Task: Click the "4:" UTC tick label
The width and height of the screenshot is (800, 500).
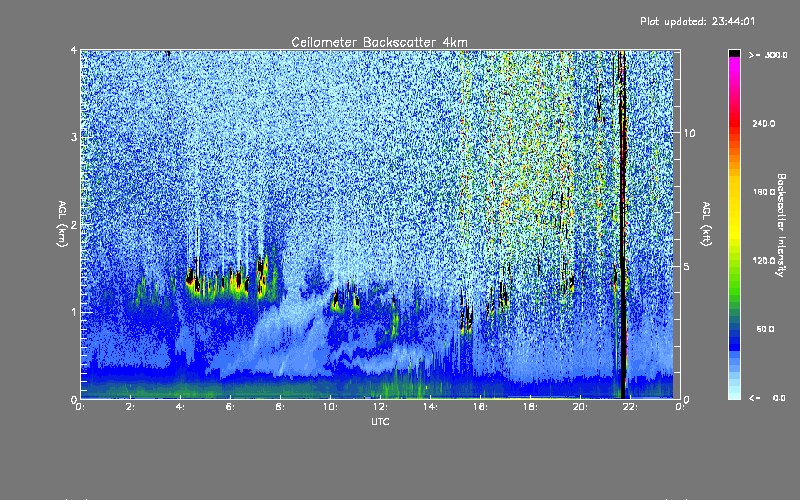Action: (x=180, y=407)
